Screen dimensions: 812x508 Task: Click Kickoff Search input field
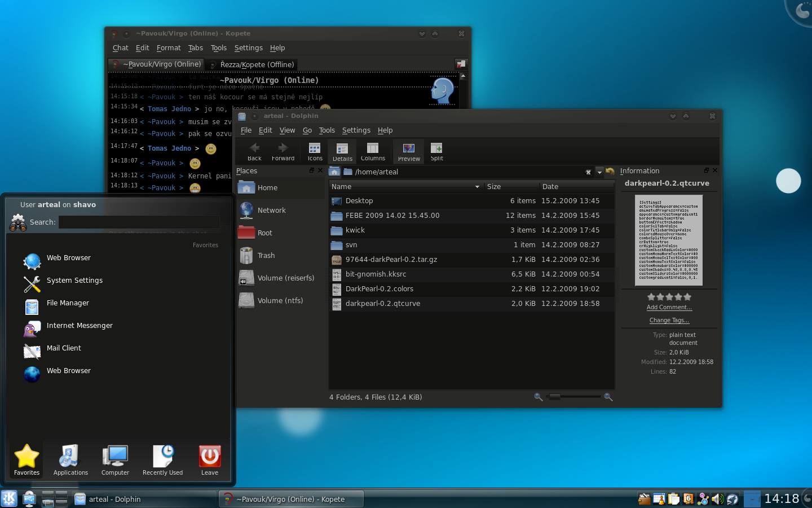point(139,222)
